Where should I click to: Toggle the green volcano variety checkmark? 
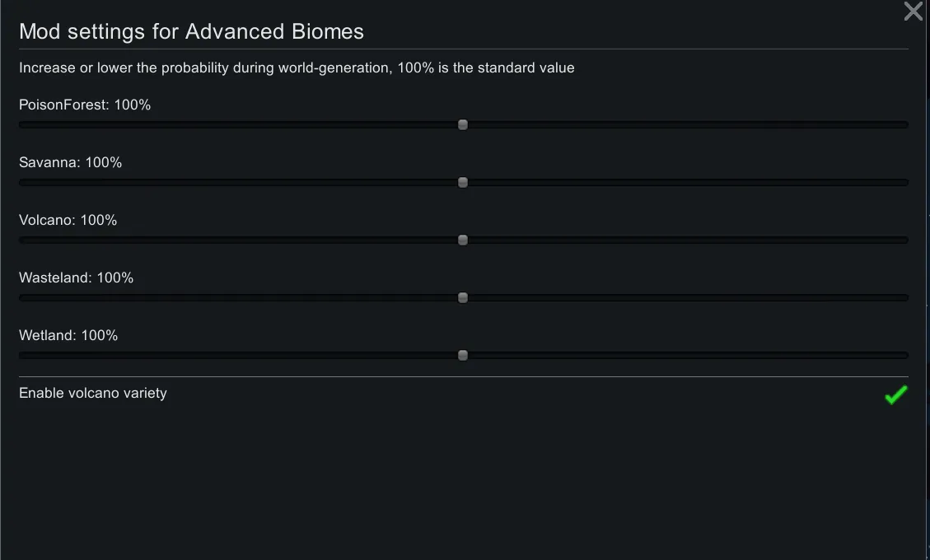click(x=895, y=395)
